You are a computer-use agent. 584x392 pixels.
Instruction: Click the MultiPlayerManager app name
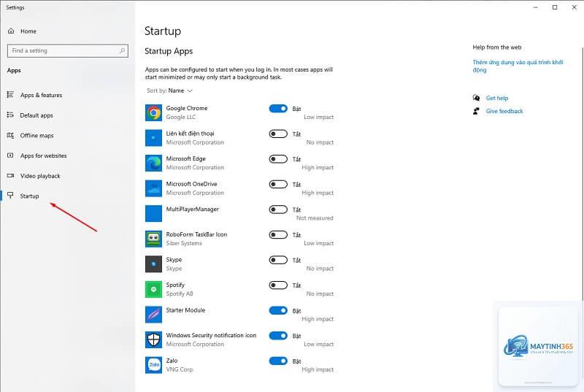(x=192, y=210)
